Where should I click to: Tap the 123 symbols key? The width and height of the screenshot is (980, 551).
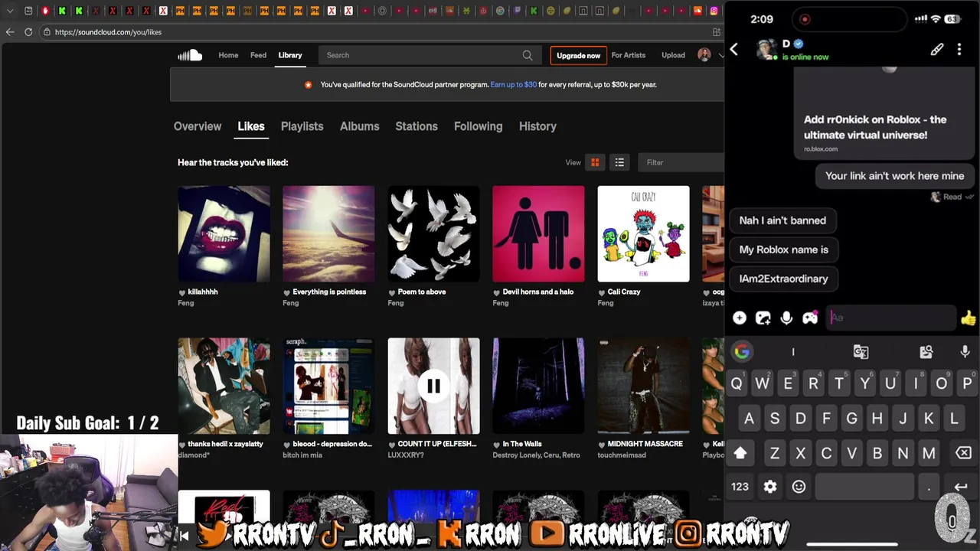(740, 487)
